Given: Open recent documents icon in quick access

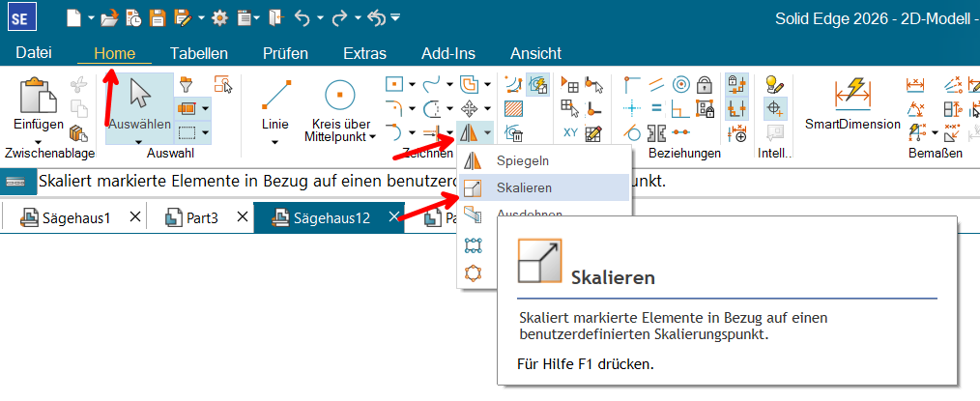Looking at the screenshot, I should 133,18.
